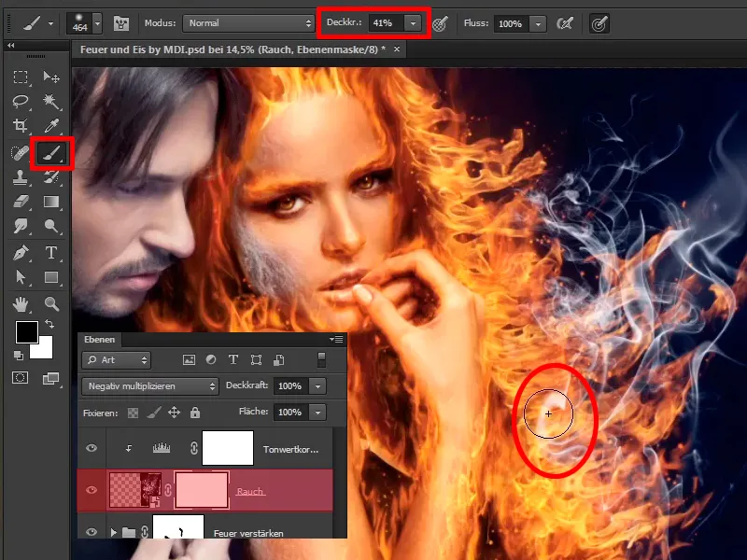The height and width of the screenshot is (560, 747).
Task: Select the Smudge tool
Action: 20,225
